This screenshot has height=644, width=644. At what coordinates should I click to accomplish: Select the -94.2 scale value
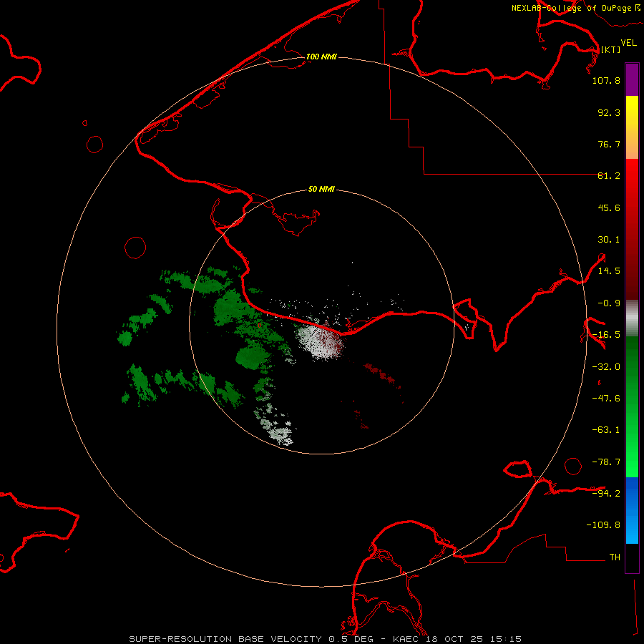tap(606, 494)
